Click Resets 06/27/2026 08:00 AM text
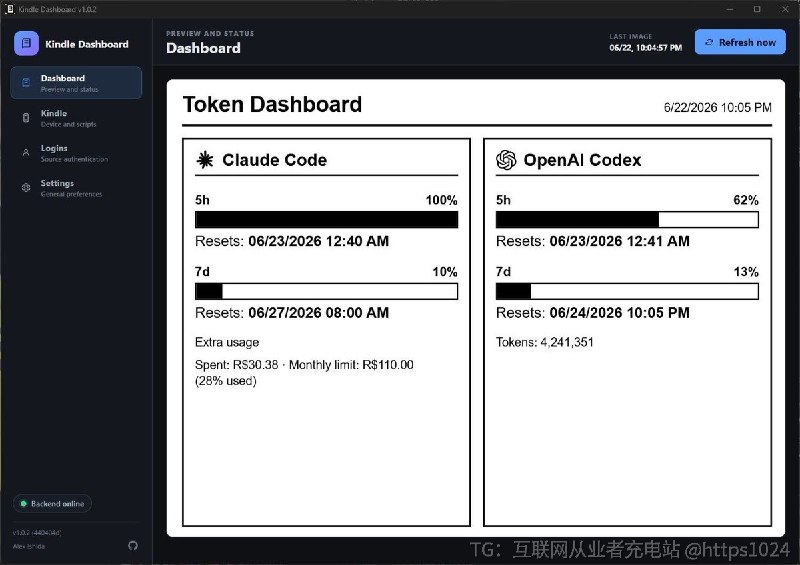Image resolution: width=800 pixels, height=565 pixels. (x=292, y=312)
